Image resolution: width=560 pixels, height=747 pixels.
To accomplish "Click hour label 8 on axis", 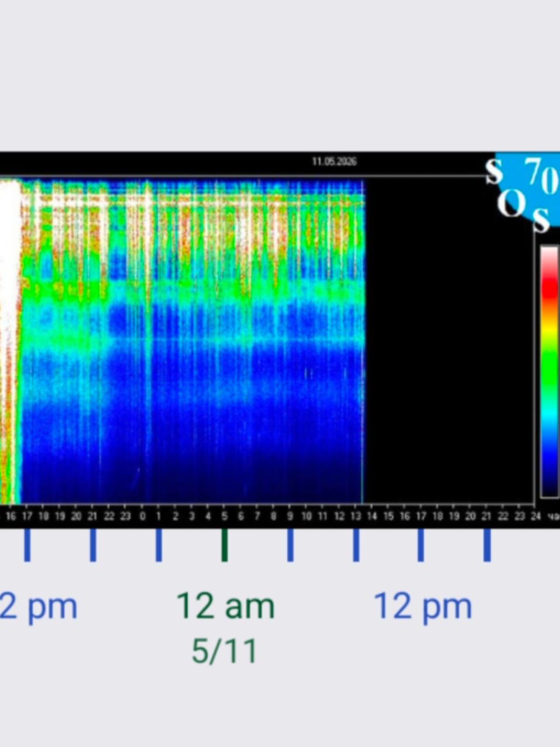I will click(x=273, y=517).
